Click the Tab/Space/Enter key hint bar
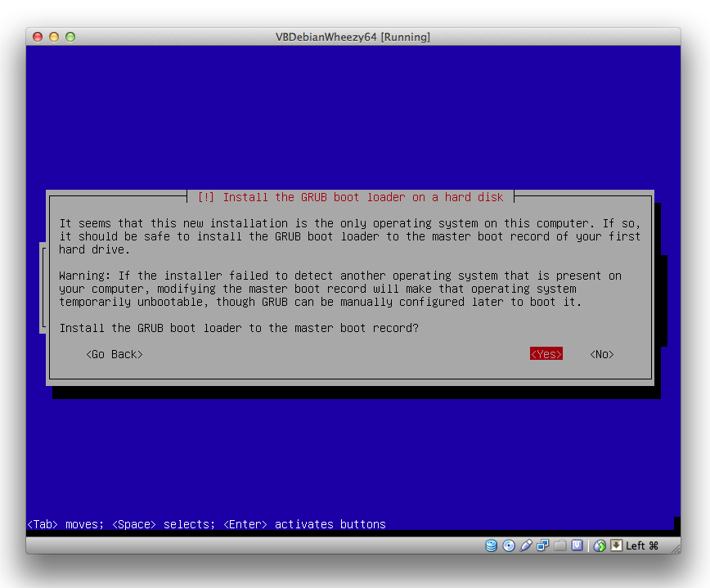710x588 pixels. (206, 524)
